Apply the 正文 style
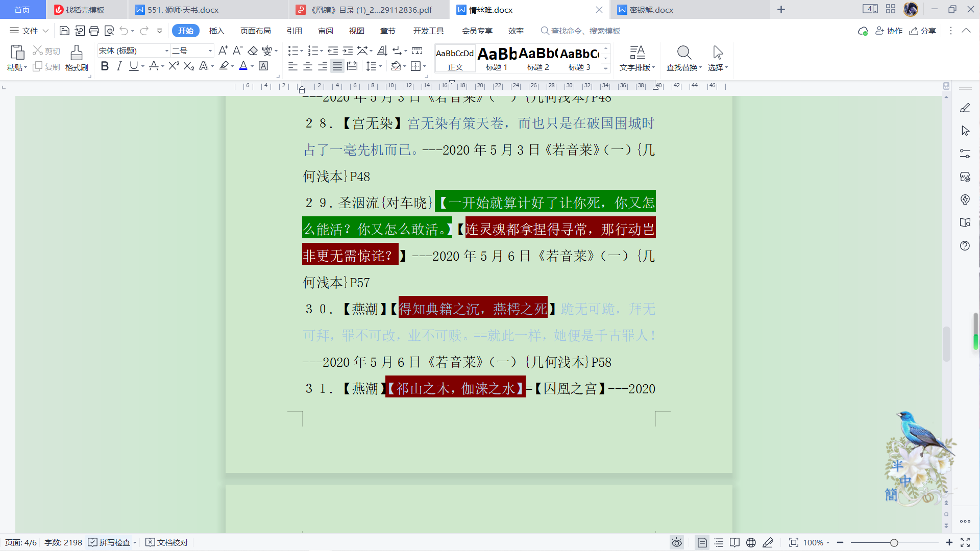The height and width of the screenshot is (551, 980). coord(455,58)
